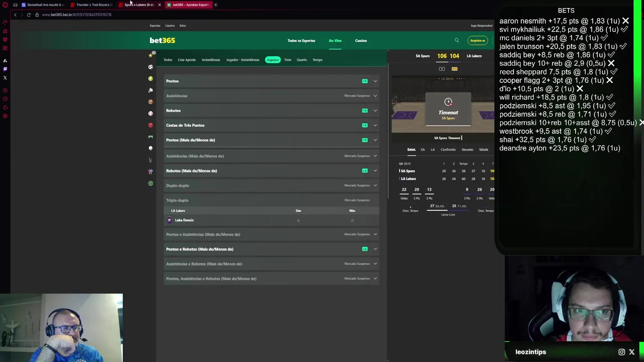Click Luka Doncic player row
644x362 pixels.
coord(272,220)
